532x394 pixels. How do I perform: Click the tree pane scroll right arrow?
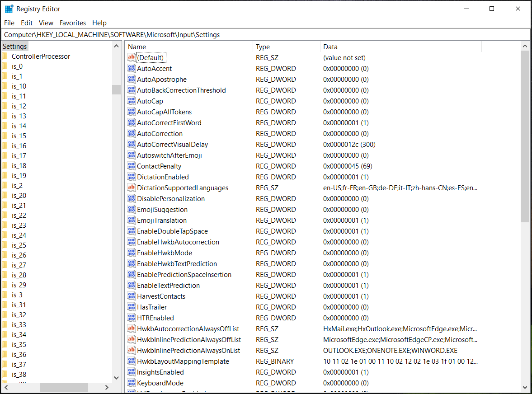click(107, 387)
